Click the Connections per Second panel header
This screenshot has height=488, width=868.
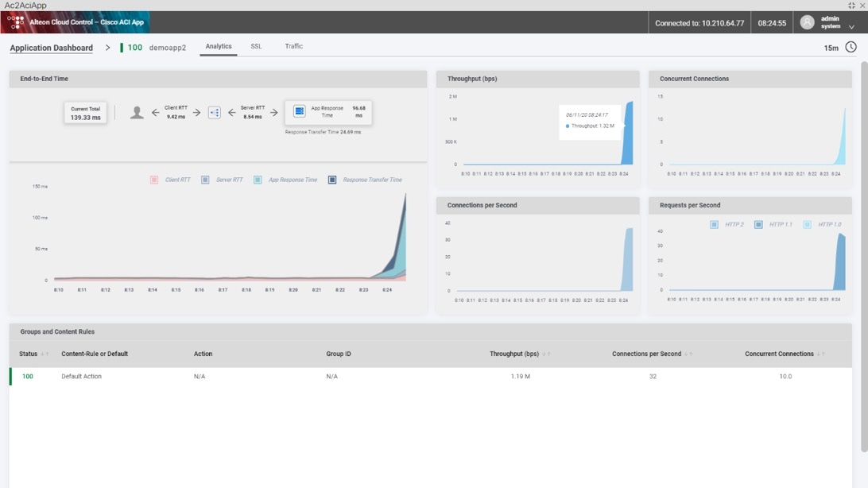click(x=538, y=205)
